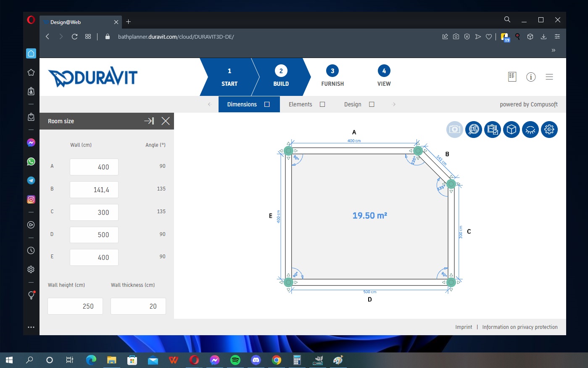Tick the checkbox next to Design

point(372,104)
